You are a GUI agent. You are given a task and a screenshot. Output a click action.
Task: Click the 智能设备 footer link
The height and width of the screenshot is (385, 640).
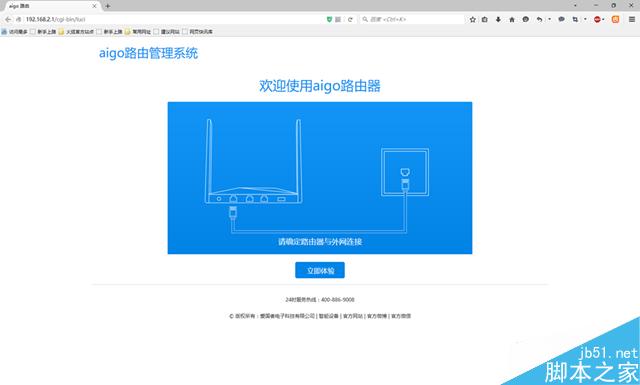click(329, 316)
